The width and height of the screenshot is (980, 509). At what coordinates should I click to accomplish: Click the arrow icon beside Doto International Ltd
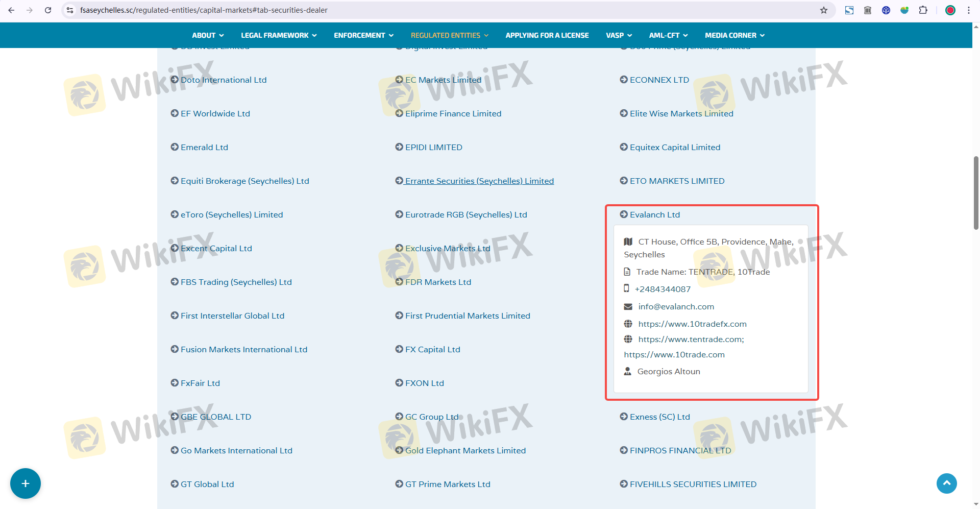175,80
